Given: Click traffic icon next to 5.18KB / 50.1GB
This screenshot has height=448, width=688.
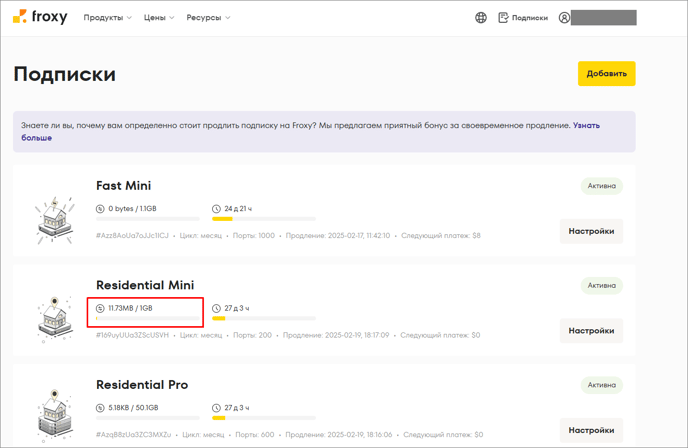Looking at the screenshot, I should (100, 408).
